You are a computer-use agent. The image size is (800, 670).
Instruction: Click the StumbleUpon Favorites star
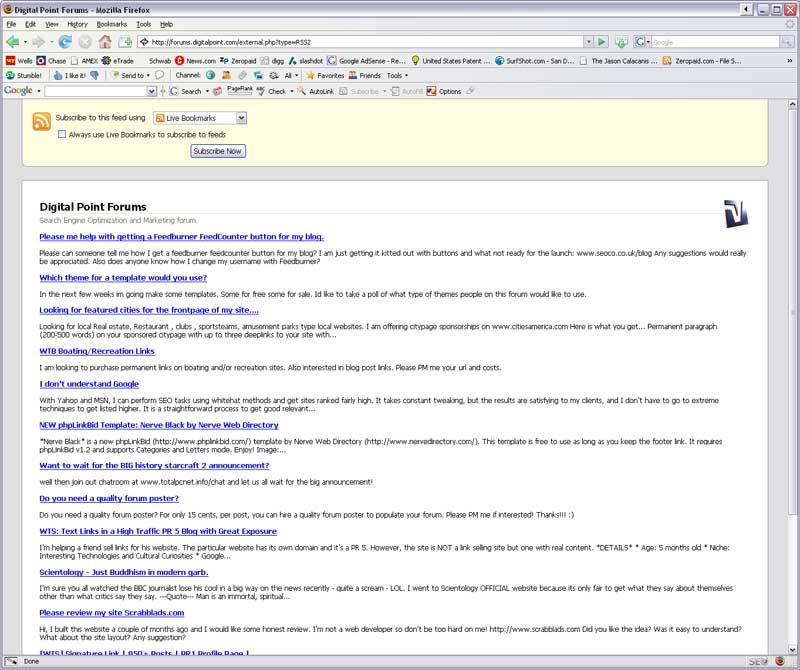tap(325, 76)
